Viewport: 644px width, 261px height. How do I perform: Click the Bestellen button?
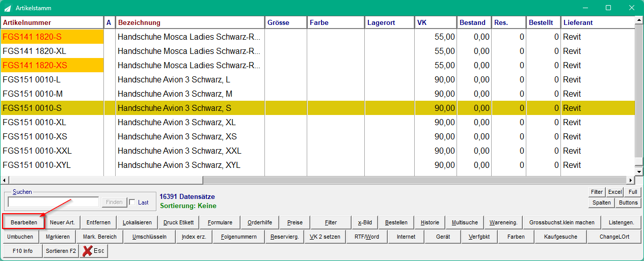[x=396, y=222]
